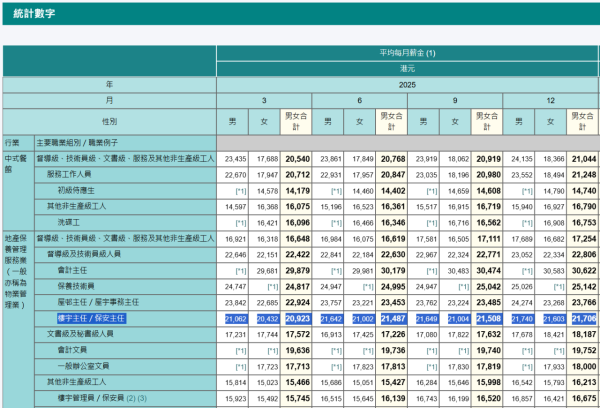Click the month 3 column header
600x408 pixels.
pos(264,101)
